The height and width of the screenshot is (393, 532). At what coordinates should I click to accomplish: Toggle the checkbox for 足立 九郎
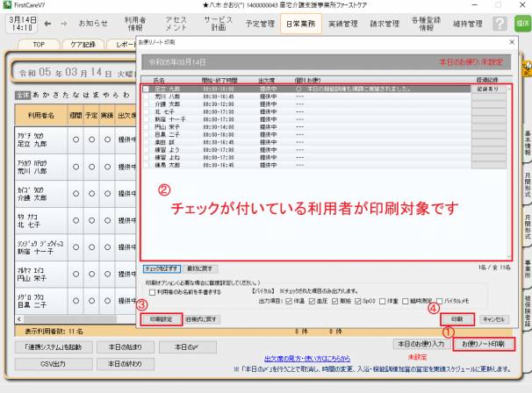(147, 89)
